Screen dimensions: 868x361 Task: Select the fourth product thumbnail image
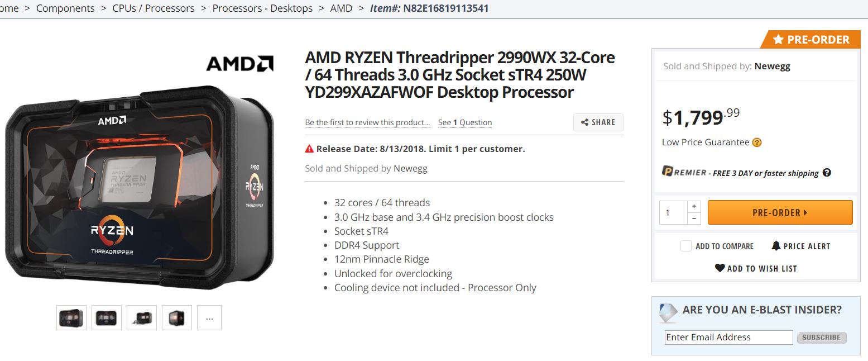pyautogui.click(x=177, y=318)
